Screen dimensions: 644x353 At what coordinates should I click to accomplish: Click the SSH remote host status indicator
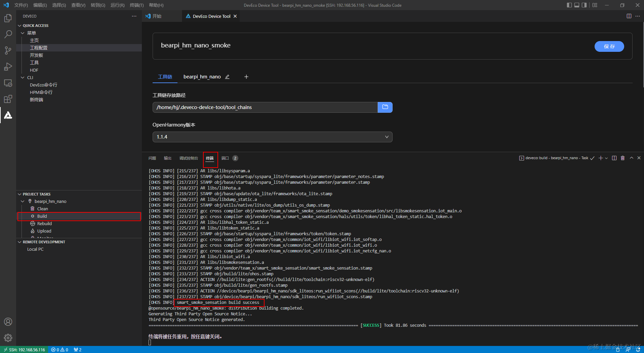[24, 350]
